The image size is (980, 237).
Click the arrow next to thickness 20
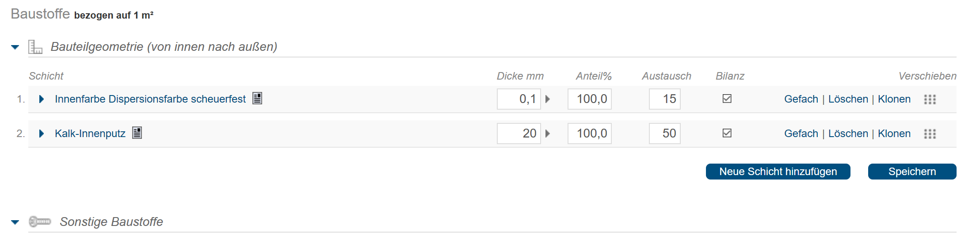click(548, 134)
